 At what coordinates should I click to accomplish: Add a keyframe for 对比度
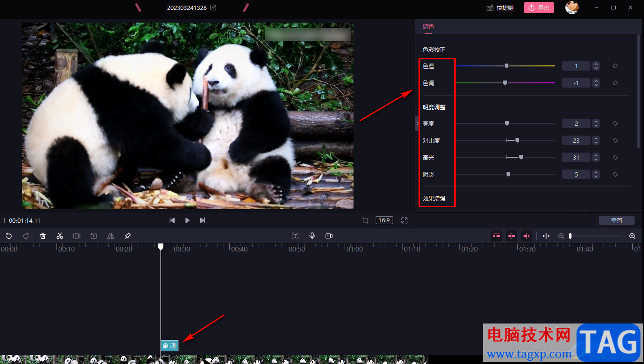coord(615,140)
